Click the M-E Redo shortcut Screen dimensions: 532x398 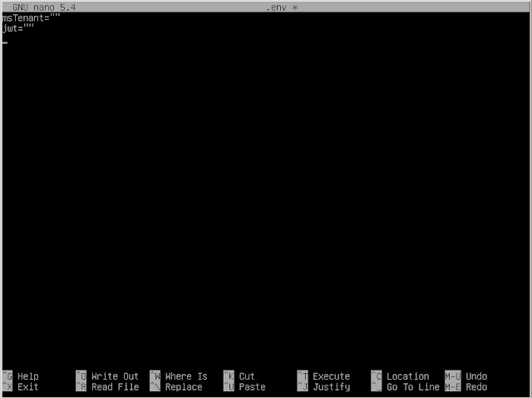pos(465,386)
